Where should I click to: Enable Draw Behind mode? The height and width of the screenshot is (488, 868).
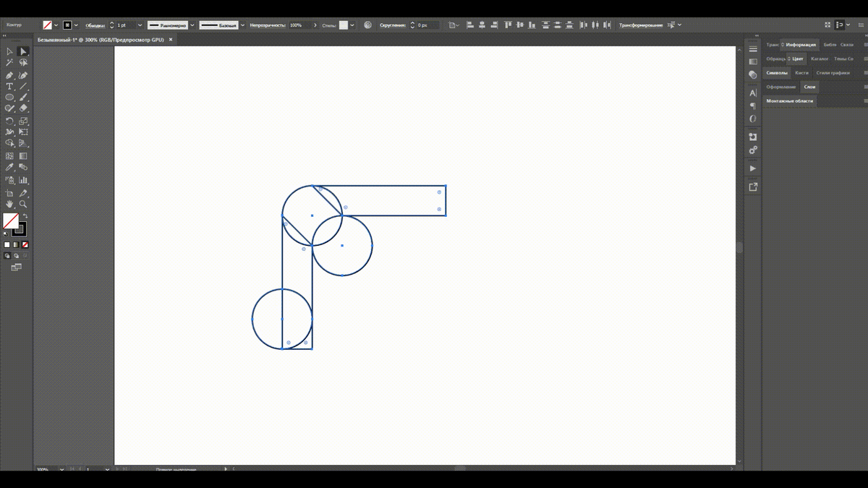pos(16,255)
